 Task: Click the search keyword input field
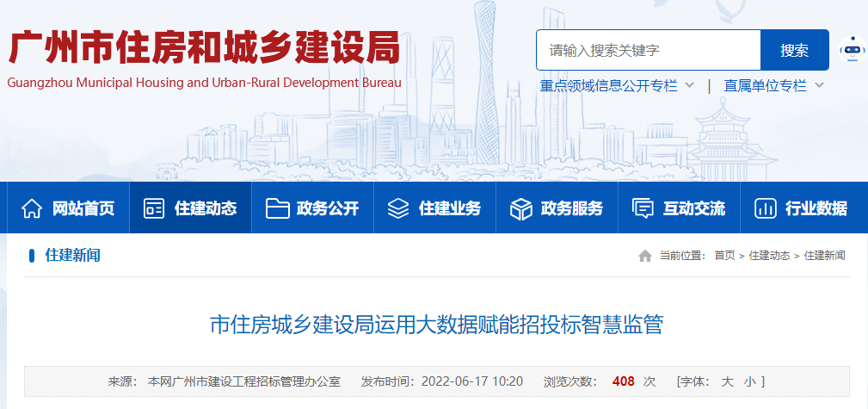click(648, 50)
